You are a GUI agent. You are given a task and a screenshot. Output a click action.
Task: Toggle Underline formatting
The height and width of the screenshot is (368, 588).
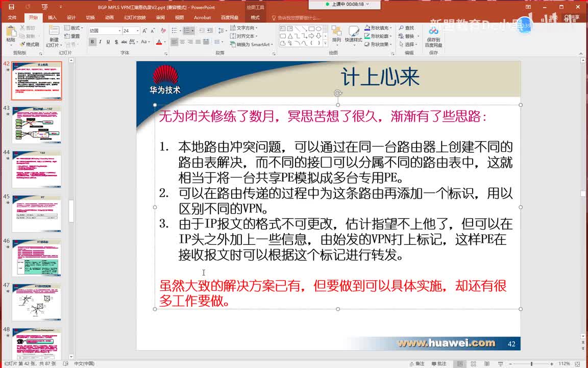[x=108, y=42]
